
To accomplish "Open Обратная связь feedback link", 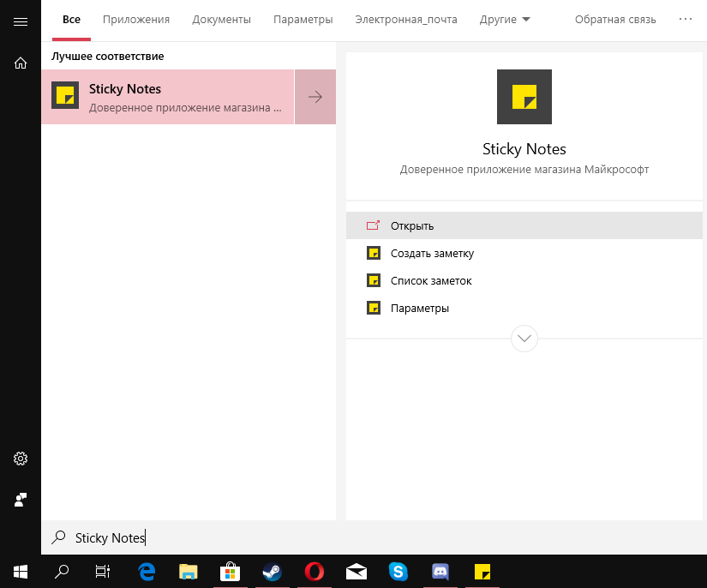I will [x=615, y=20].
